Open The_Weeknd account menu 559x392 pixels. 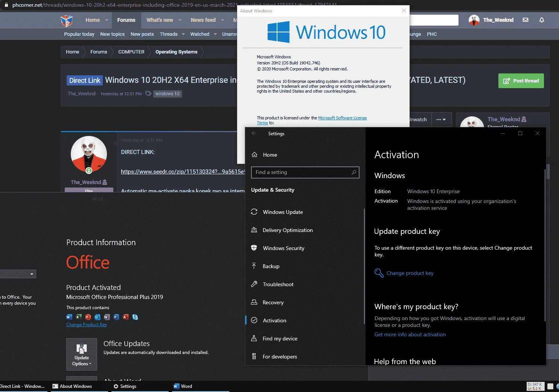491,20
